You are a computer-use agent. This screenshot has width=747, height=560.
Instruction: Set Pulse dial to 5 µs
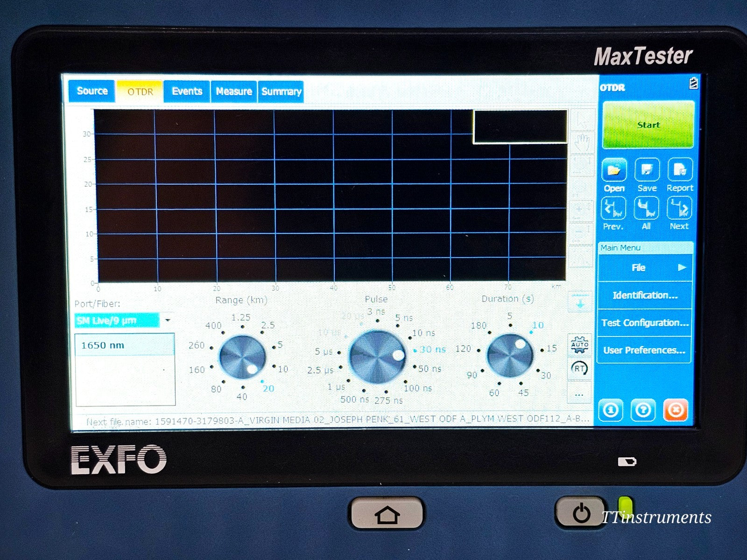point(324,351)
